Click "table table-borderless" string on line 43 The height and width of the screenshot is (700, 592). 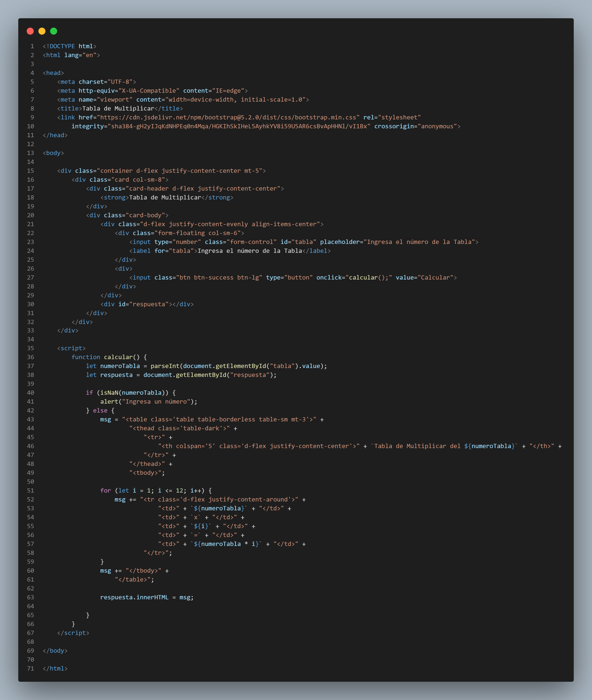point(219,420)
